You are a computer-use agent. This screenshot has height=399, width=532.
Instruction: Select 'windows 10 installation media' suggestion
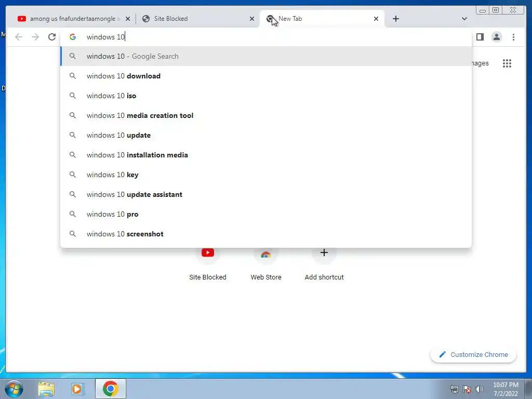pyautogui.click(x=266, y=155)
